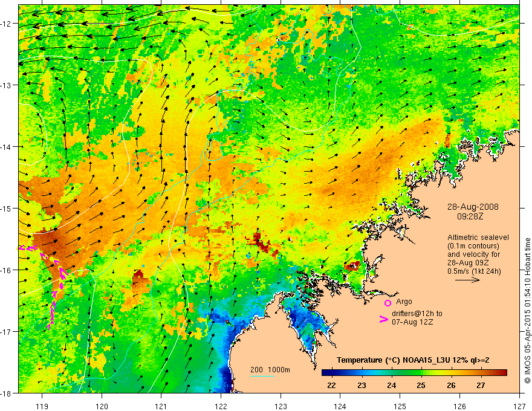This screenshot has width=532, height=411.
Task: Click the 'Altimetric sealevel' legend text
Action: (x=478, y=238)
